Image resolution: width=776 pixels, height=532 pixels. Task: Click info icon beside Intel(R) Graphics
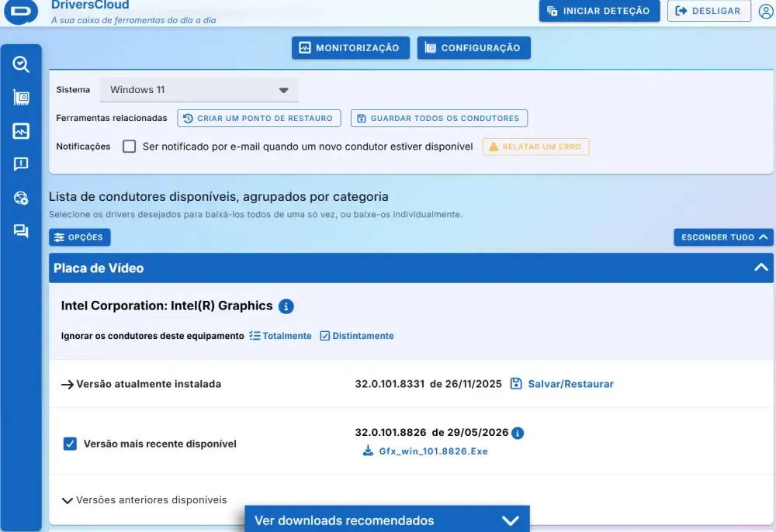coord(286,306)
